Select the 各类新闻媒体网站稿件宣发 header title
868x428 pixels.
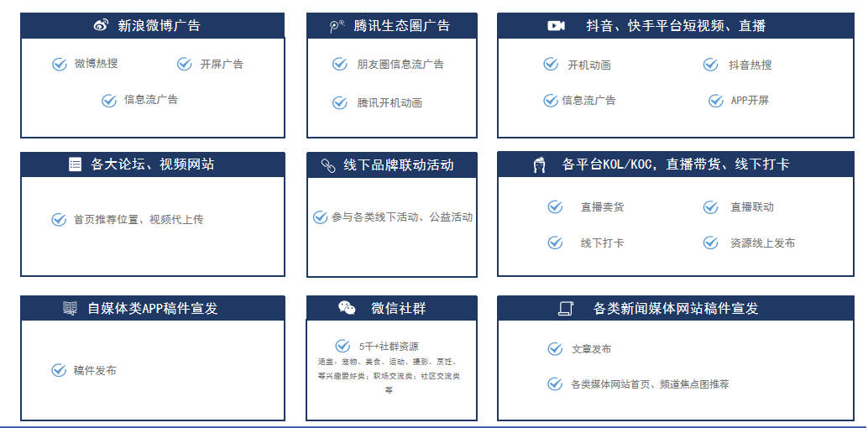(676, 308)
